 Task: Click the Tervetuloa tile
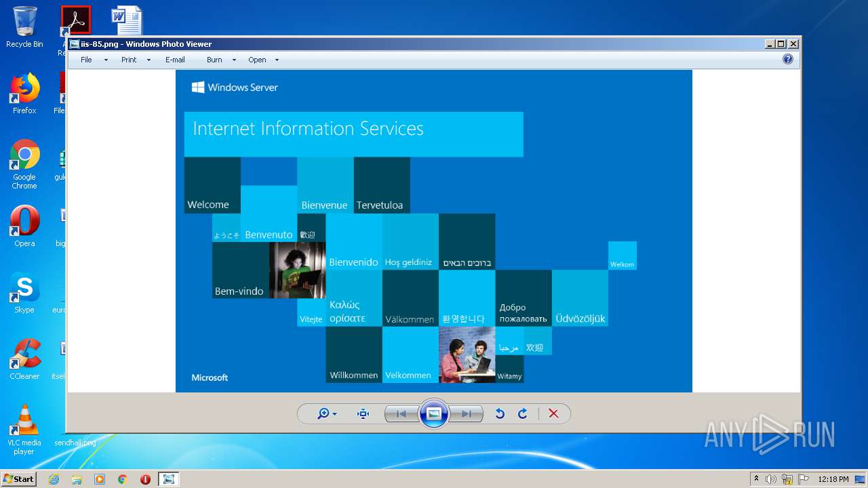tap(382, 185)
